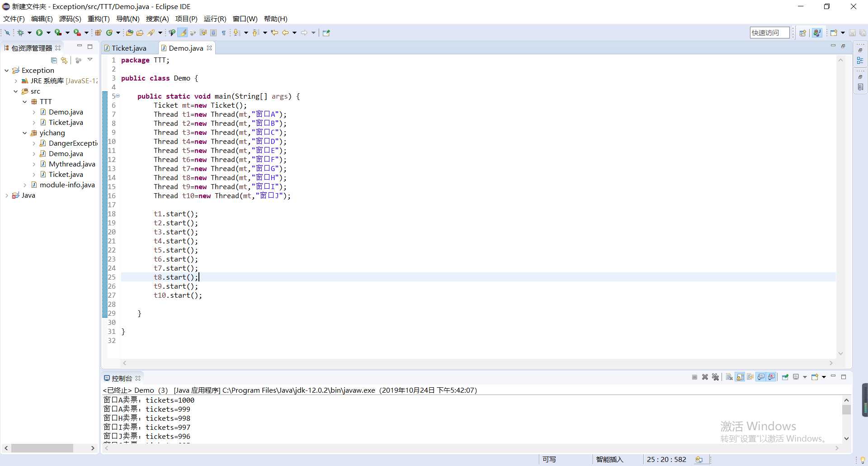Click Last Edit Location icon
The image size is (868, 466).
tap(274, 33)
